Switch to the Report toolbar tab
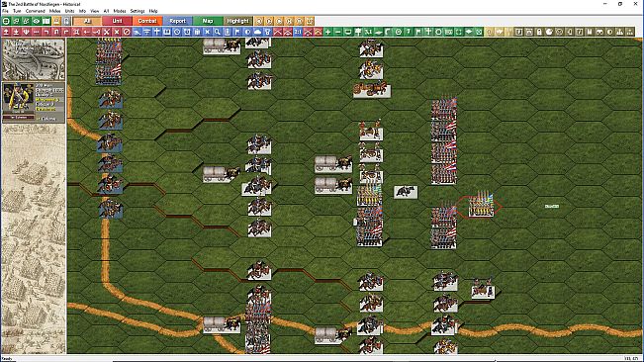The height and width of the screenshot is (362, 644). point(177,21)
